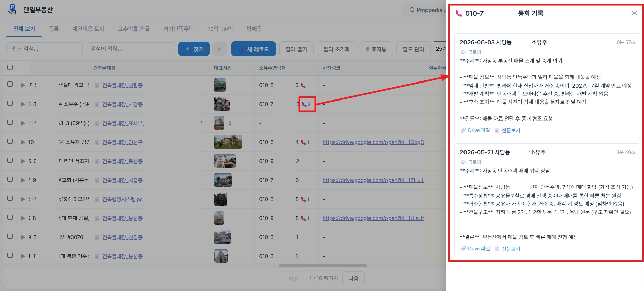Click the 검색어 입력 input field
The width and height of the screenshot is (644, 291).
[x=131, y=49]
